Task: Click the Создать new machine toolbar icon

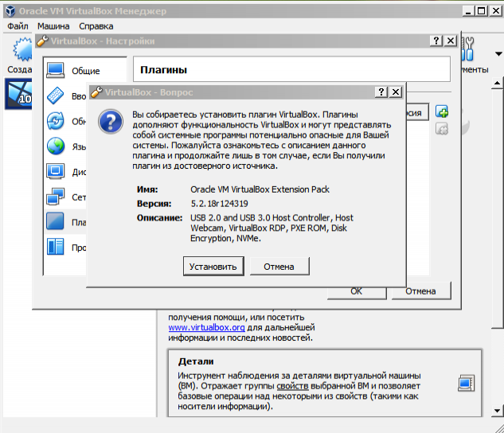Action: click(22, 49)
